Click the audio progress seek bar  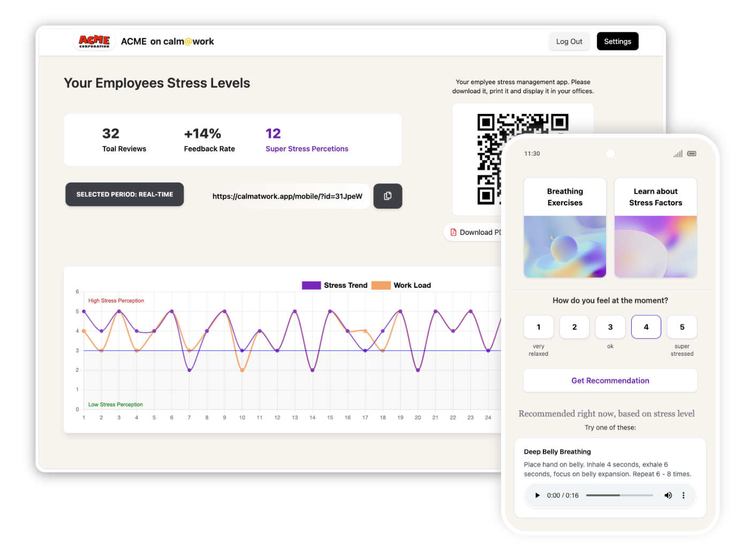[619, 495]
